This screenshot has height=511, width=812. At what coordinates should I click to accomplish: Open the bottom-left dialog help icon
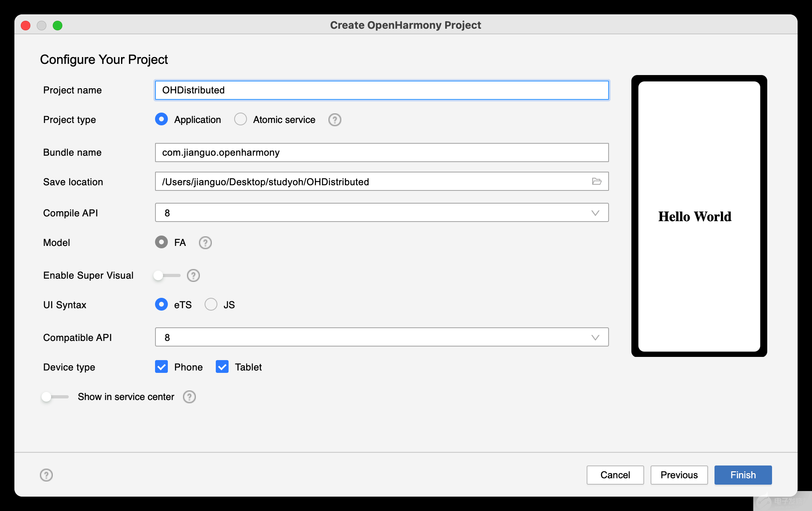click(x=46, y=475)
